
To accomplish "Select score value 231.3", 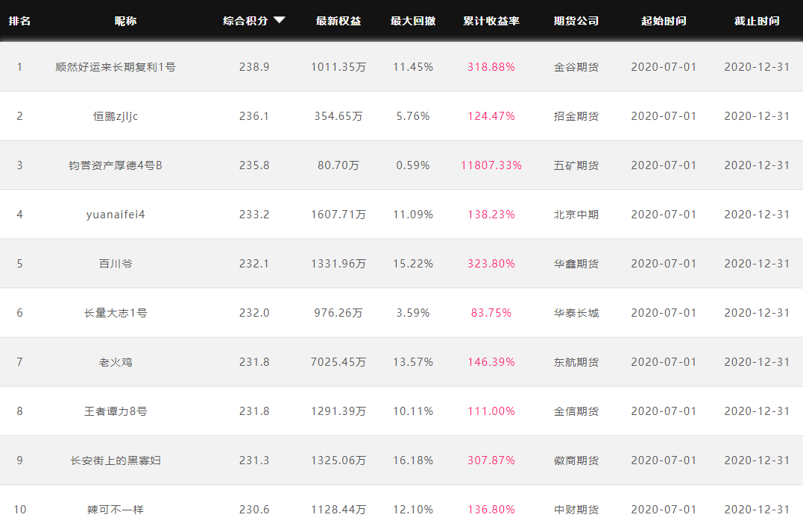I will point(254,460).
